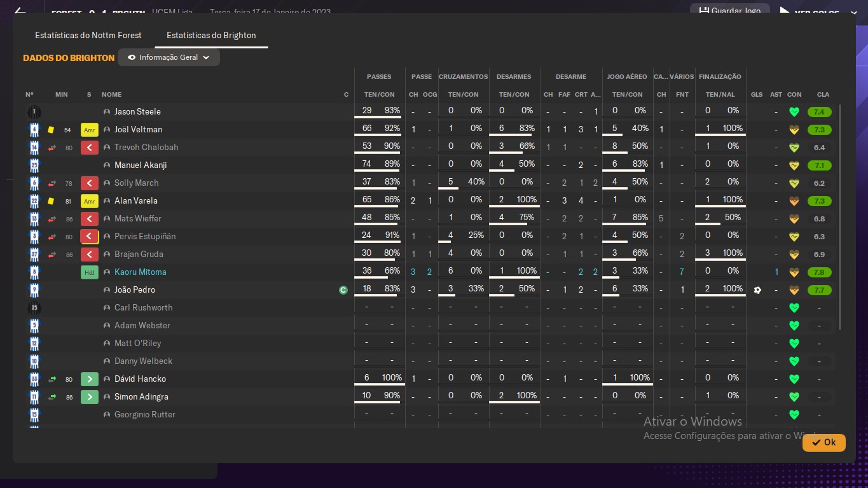This screenshot has width=868, height=488.
Task: Sort by CLA rating column header
Action: point(823,95)
